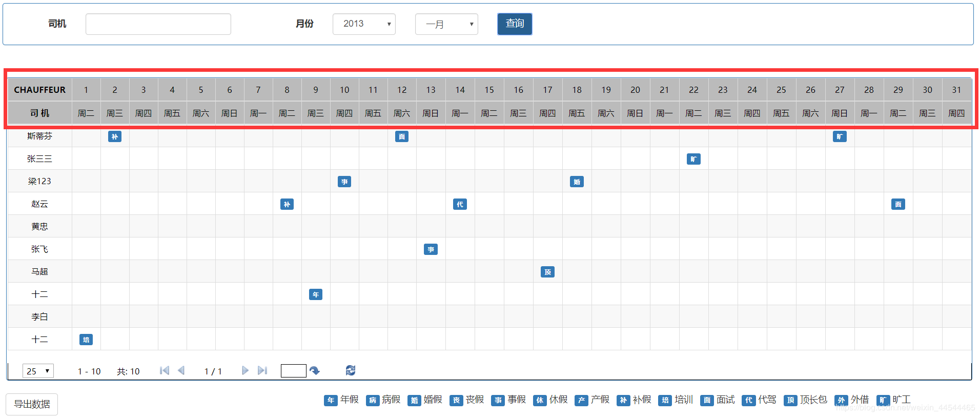The height and width of the screenshot is (417, 980).
Task: Click the 代 badge in 赵云's row
Action: (460, 204)
